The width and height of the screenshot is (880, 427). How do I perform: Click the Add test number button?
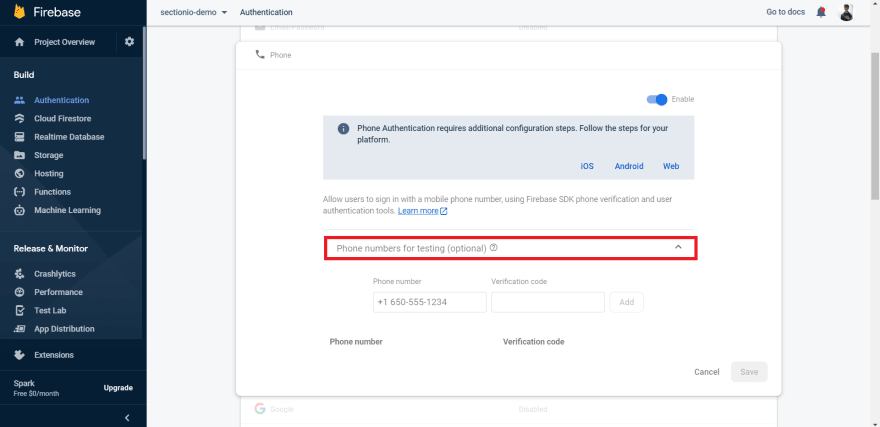[x=626, y=302]
